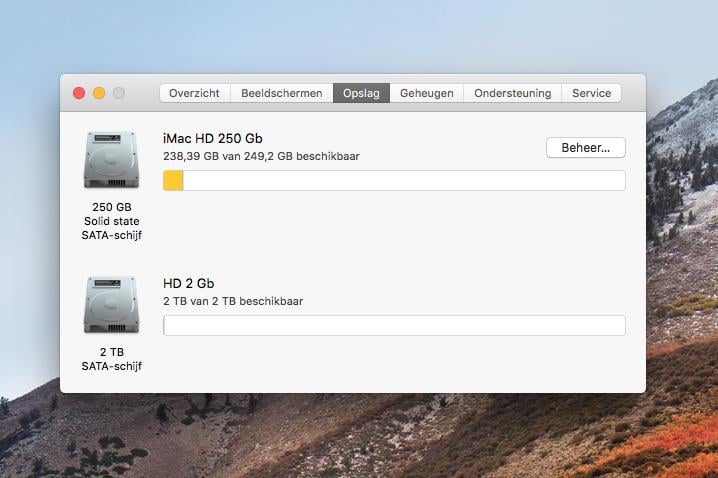
Task: Go to the Geheugen tab
Action: coord(426,93)
